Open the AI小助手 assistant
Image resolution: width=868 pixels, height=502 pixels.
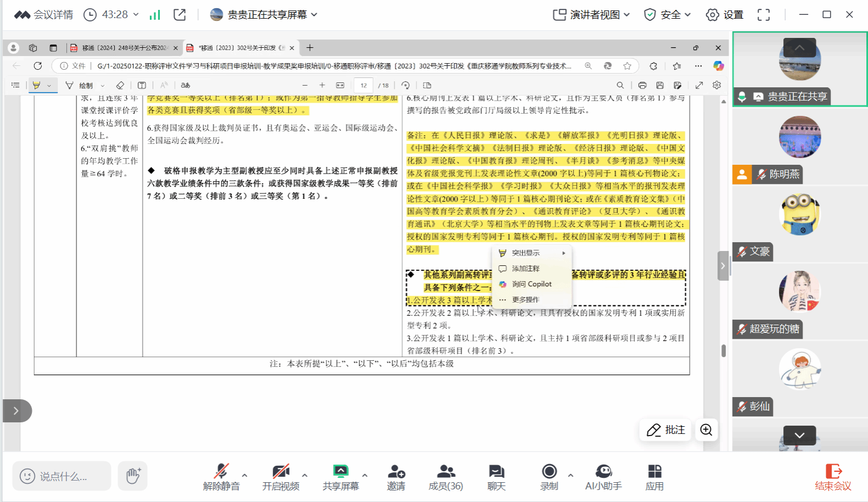pyautogui.click(x=603, y=477)
